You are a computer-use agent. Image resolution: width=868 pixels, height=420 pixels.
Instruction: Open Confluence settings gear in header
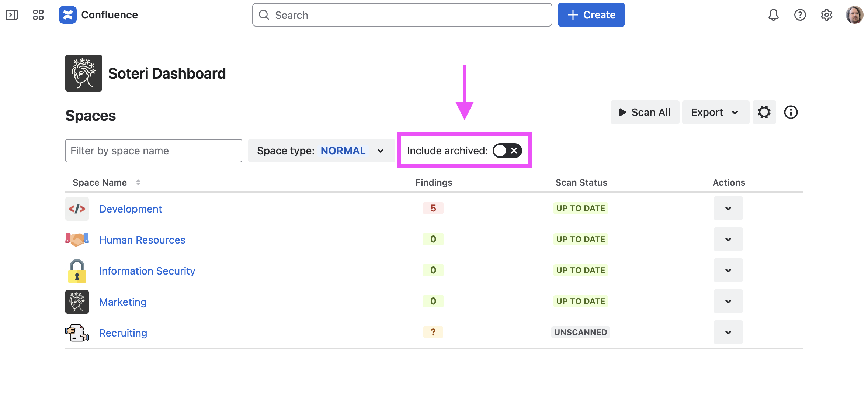coord(826,15)
